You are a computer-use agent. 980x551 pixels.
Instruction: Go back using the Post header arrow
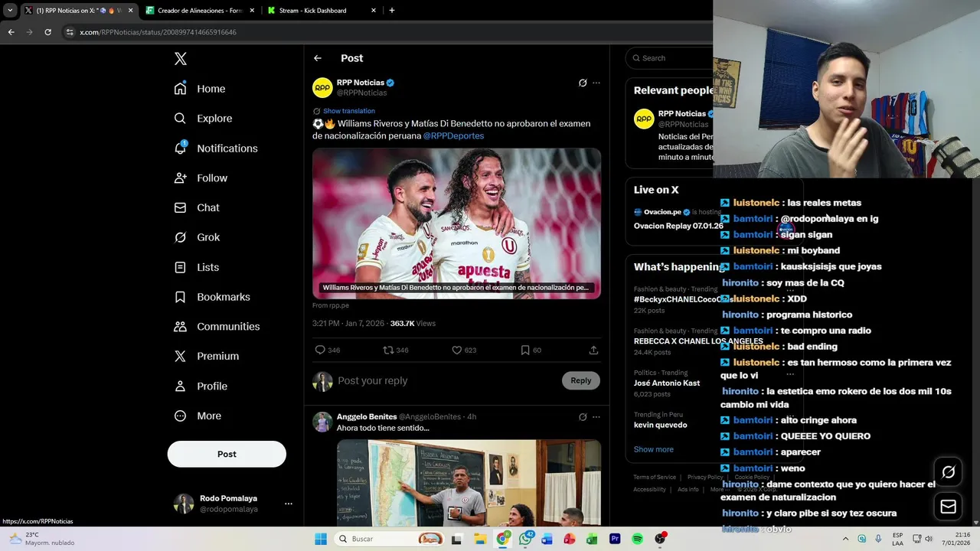pyautogui.click(x=318, y=58)
